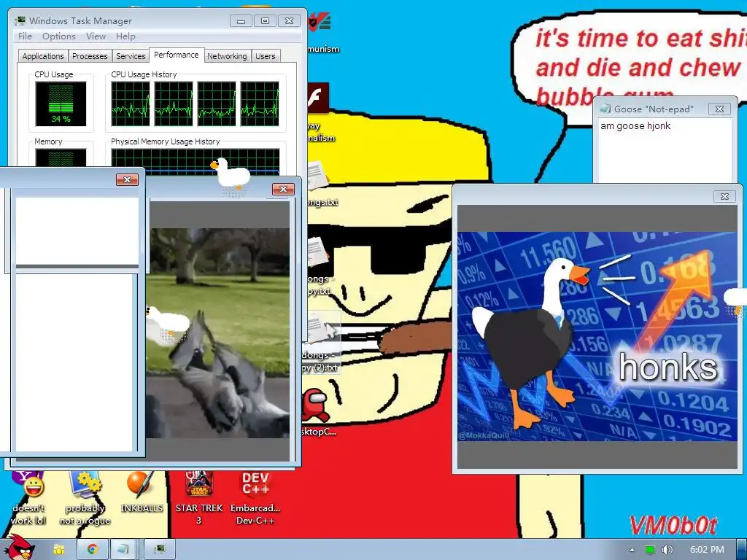Click the Goose Not-epad title icon
Image resolution: width=747 pixels, height=560 pixels.
coord(605,109)
